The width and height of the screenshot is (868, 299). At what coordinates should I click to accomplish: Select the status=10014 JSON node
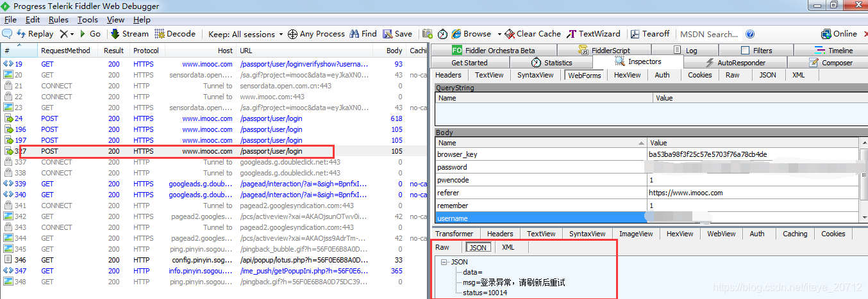485,293
